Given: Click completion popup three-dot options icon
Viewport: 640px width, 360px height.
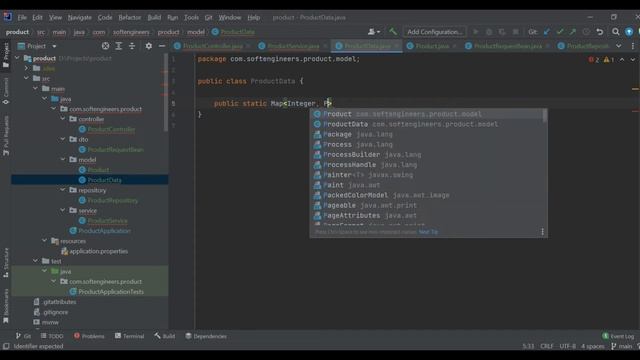Looking at the screenshot, I should (542, 232).
